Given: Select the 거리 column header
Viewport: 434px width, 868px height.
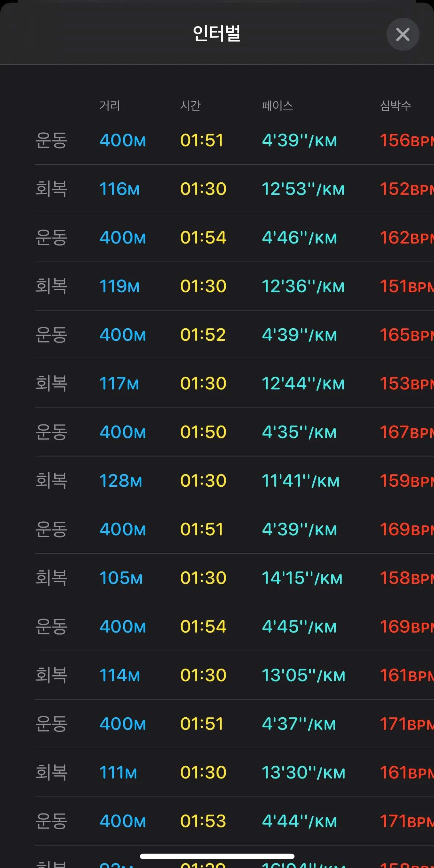Looking at the screenshot, I should point(110,106).
